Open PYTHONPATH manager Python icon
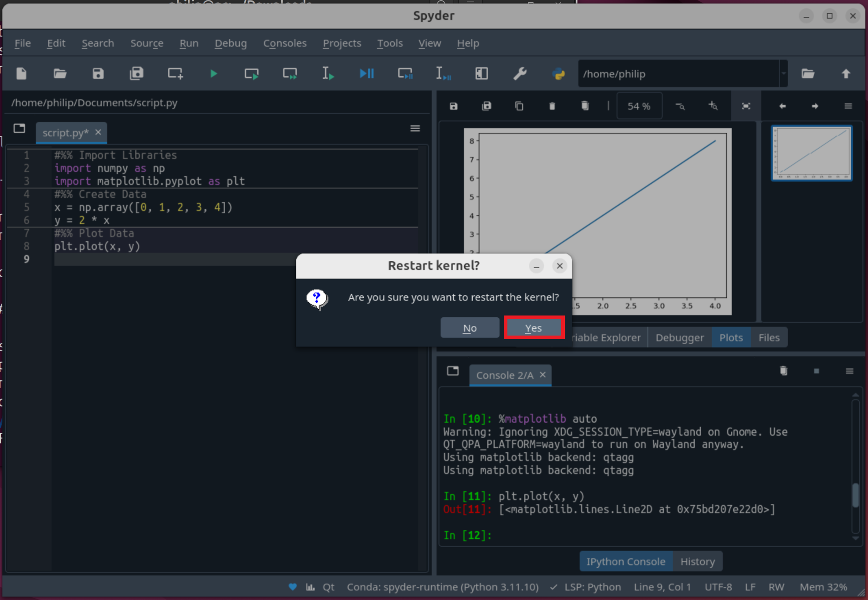 pos(558,73)
